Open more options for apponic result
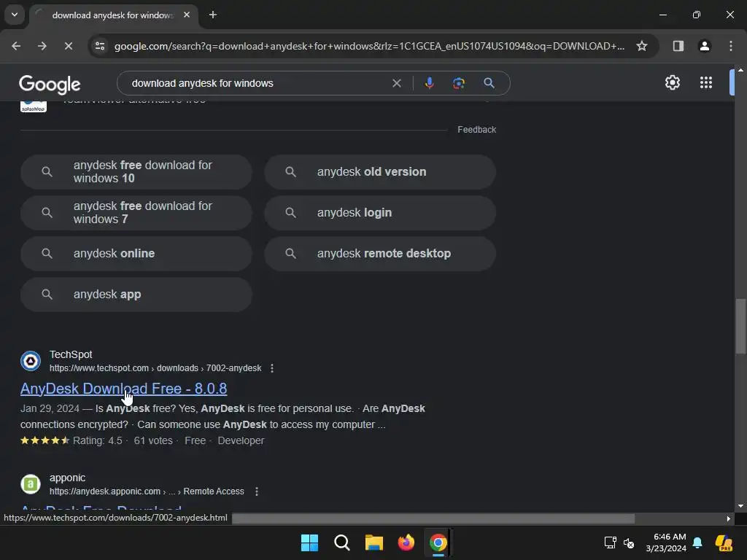Viewport: 747px width, 560px height. 257,491
